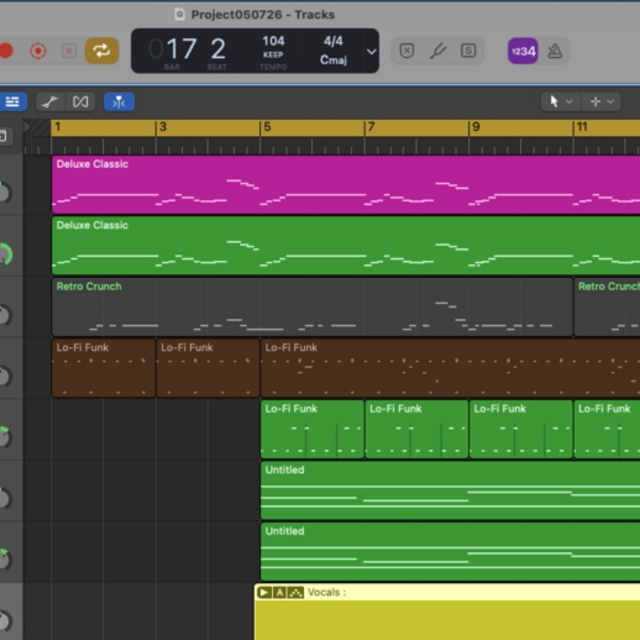Select the brown Lo-Fi Funk region at bar 3

coord(208,368)
